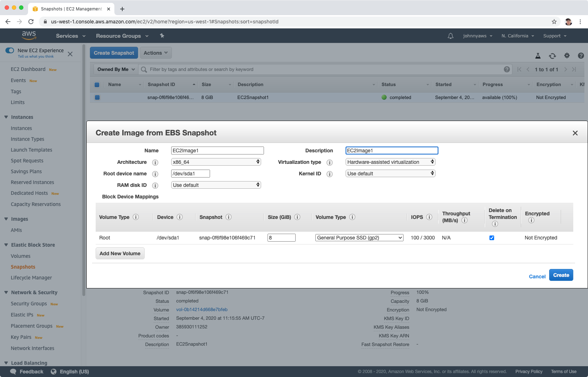
Task: Open volume vol-0b14214d668e7bfeb link
Action: tap(202, 310)
